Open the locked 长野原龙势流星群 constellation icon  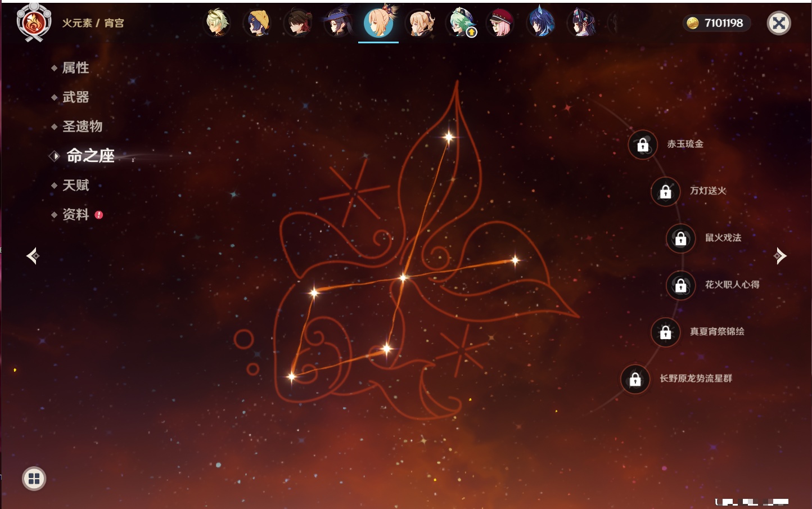(x=635, y=379)
